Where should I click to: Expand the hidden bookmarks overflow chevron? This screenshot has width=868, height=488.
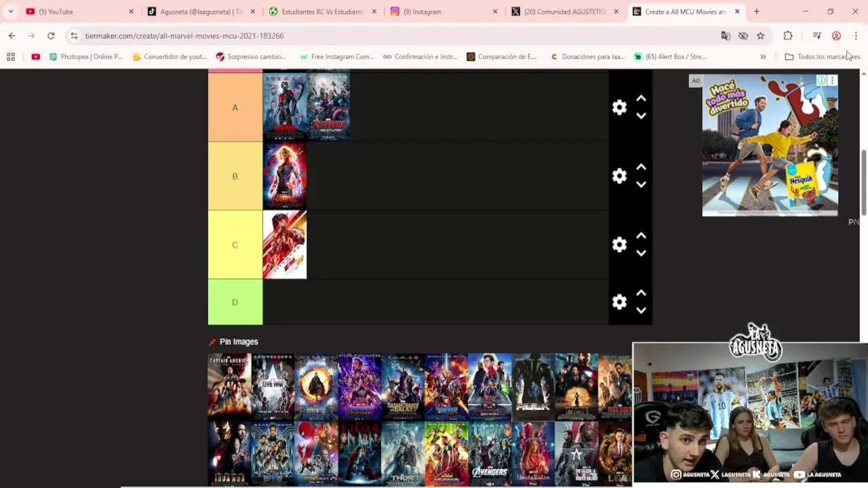763,57
